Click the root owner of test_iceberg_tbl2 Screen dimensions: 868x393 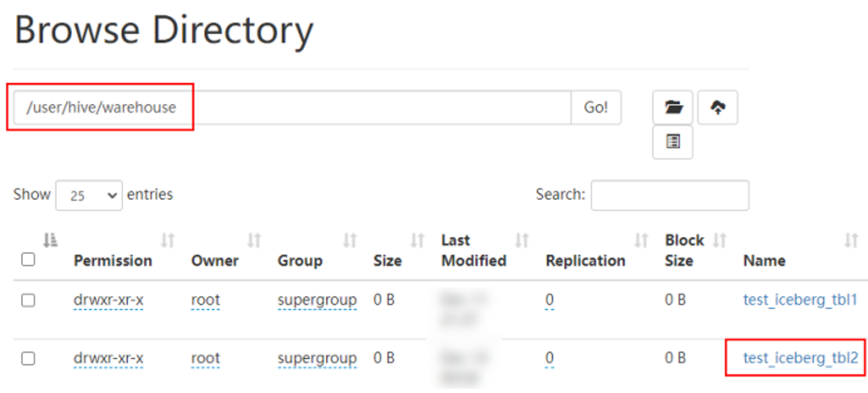(205, 358)
